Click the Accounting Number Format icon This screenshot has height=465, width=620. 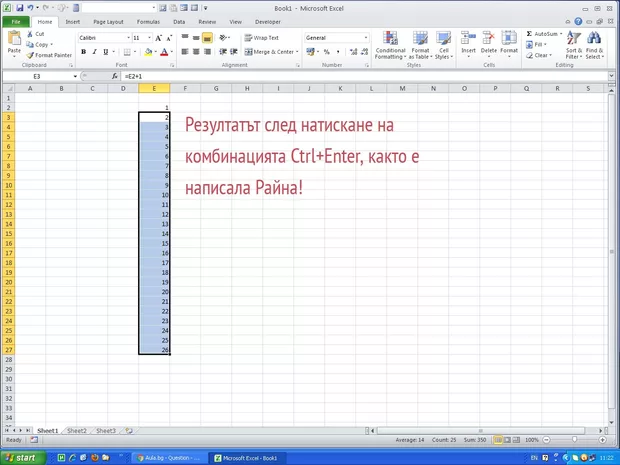point(310,52)
